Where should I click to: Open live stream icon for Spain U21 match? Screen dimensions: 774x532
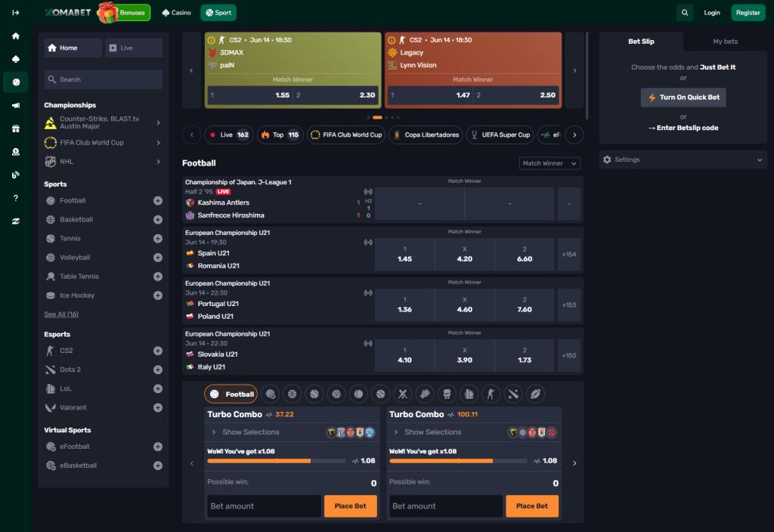pos(368,243)
